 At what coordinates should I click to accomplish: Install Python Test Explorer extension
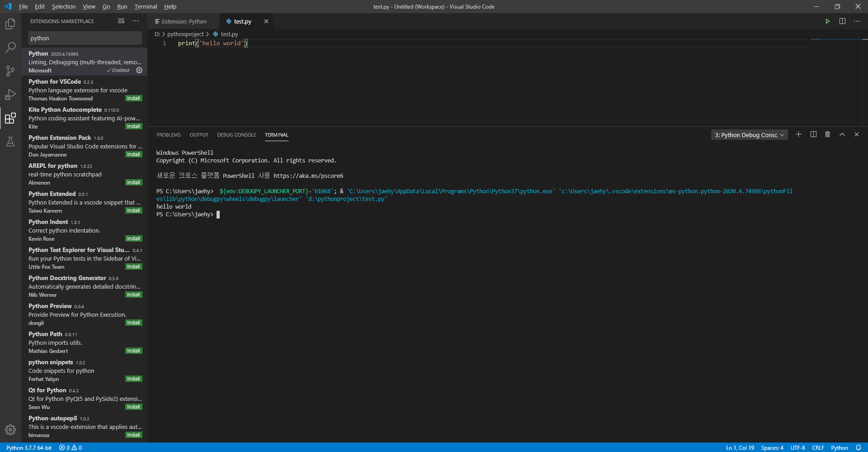133,266
